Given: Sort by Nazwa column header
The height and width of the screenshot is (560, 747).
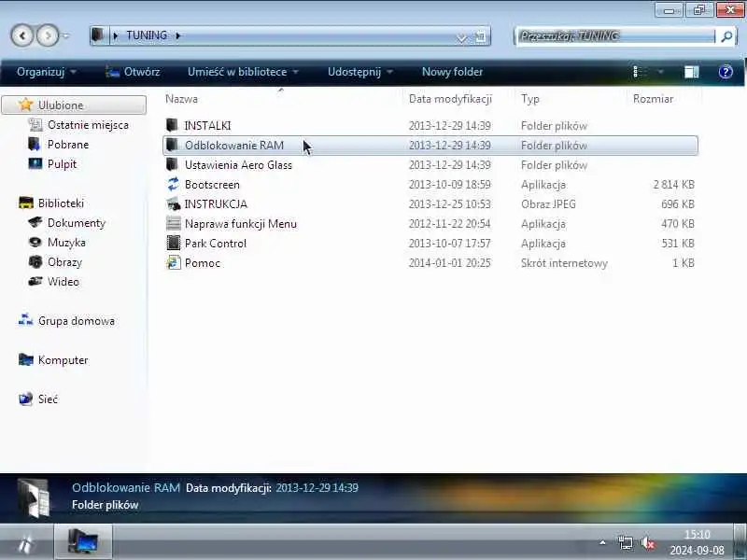Looking at the screenshot, I should click(x=181, y=99).
